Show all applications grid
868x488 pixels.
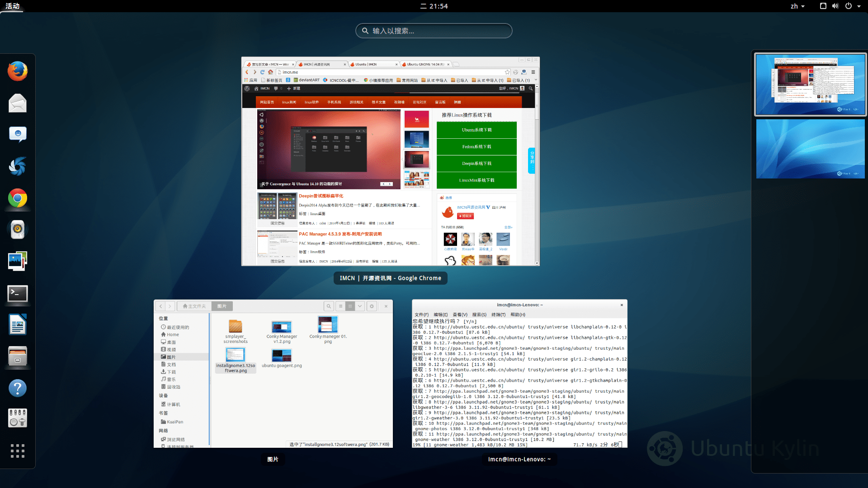pyautogui.click(x=18, y=450)
